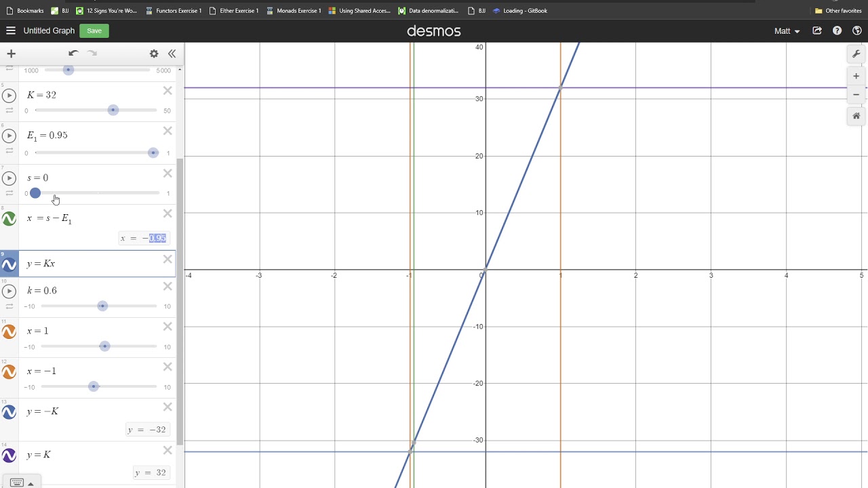Click the E1 slider handle

click(x=153, y=152)
